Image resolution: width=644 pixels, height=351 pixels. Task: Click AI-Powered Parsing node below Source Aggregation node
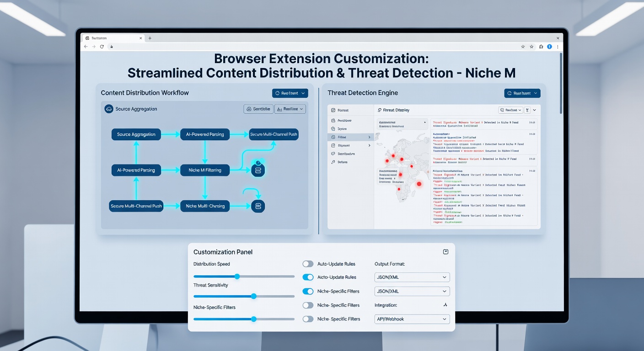136,170
